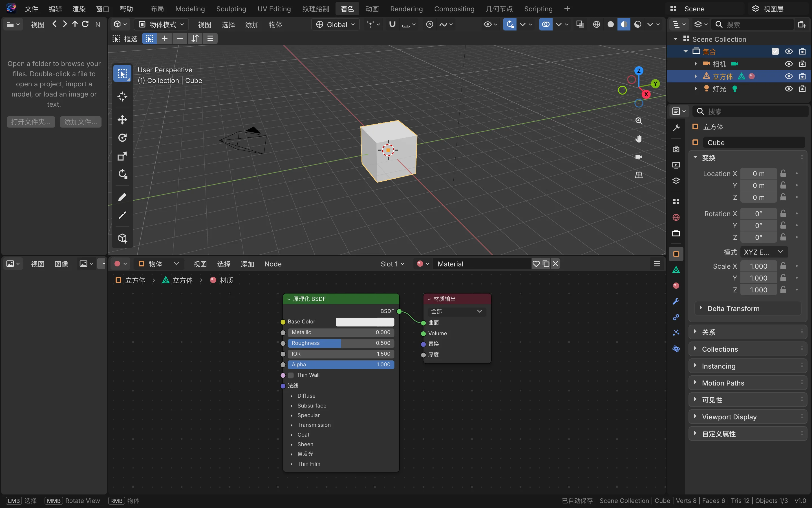
Task: Click the viewport zoom magnifier icon
Action: (639, 121)
